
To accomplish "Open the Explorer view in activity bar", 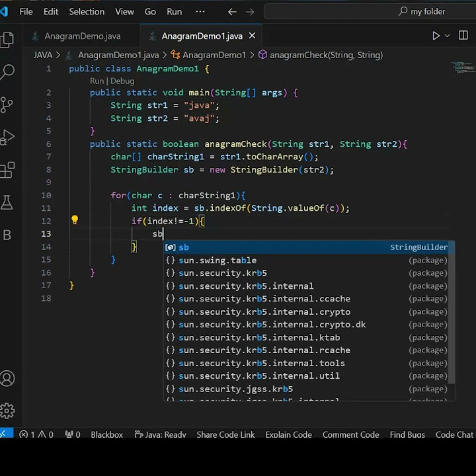I will point(7,40).
